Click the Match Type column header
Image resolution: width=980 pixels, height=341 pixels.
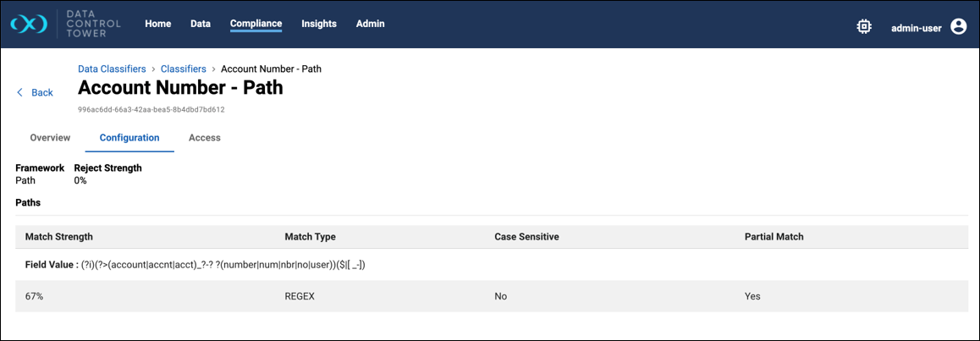(310, 237)
